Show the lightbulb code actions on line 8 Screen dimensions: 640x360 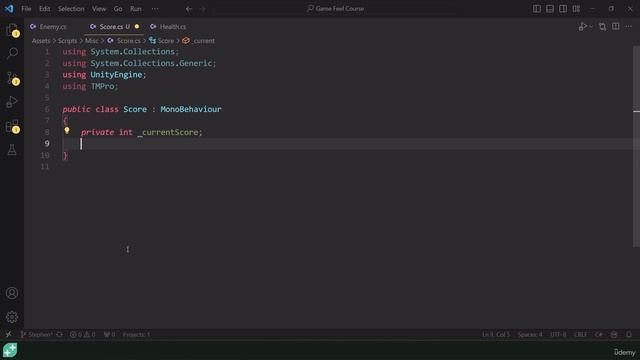click(67, 131)
